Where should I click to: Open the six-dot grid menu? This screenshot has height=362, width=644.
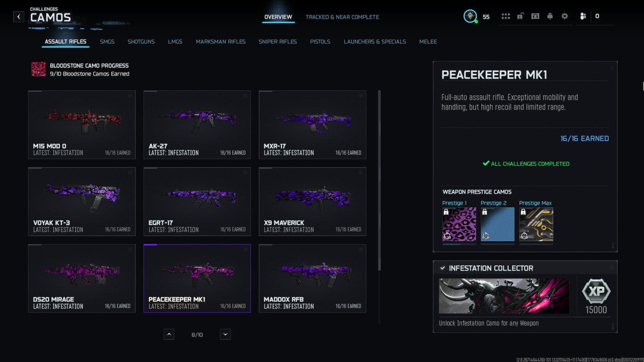tap(506, 16)
